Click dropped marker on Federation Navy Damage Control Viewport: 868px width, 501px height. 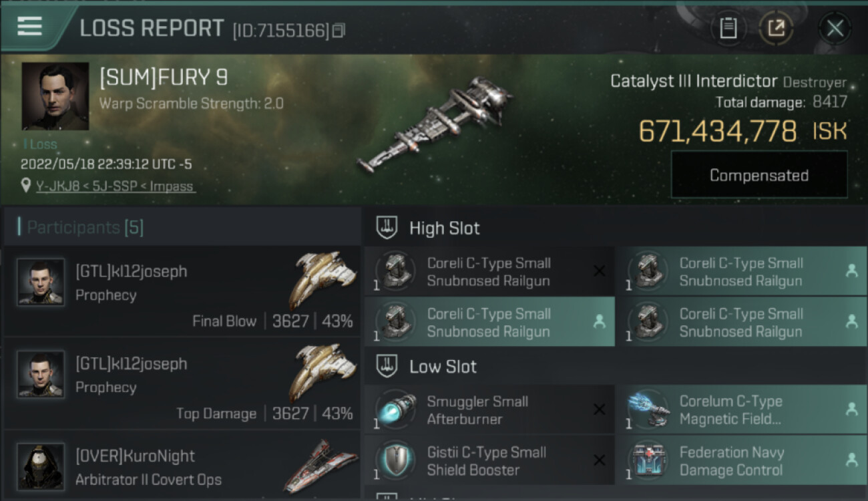851,460
